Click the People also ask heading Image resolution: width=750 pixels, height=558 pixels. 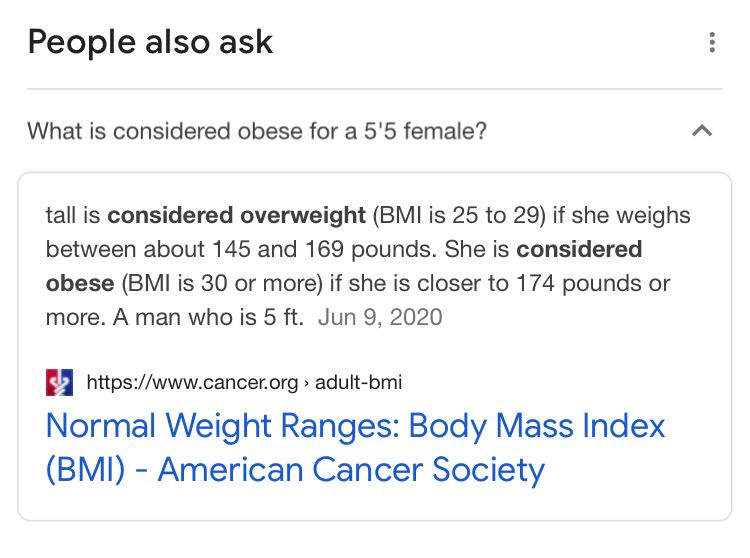(x=150, y=42)
